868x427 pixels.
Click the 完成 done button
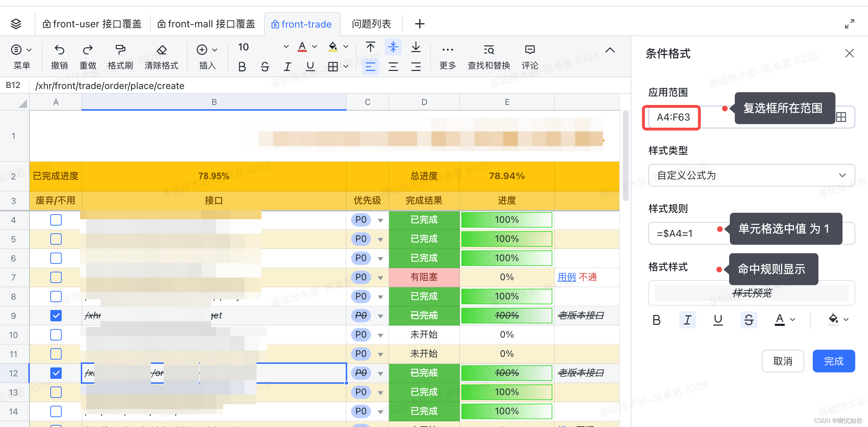[834, 361]
